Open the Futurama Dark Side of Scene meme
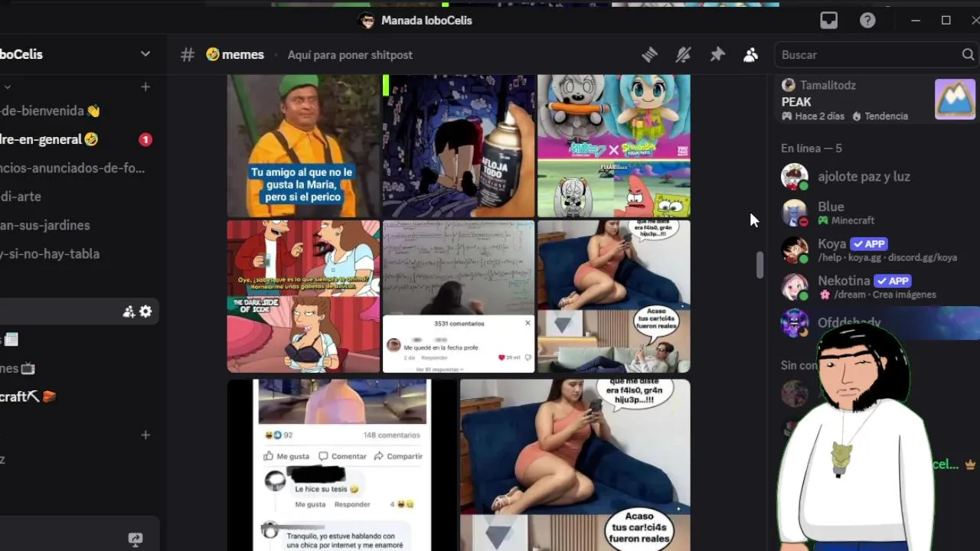 303,297
